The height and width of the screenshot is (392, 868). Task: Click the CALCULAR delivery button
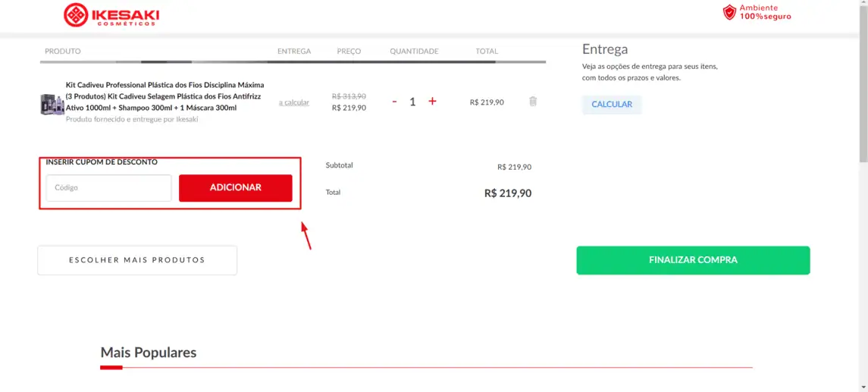pyautogui.click(x=612, y=104)
